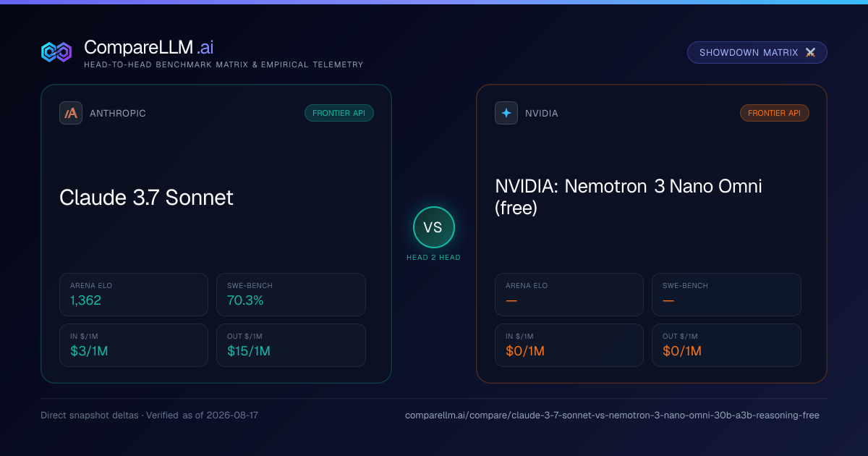Open the comparellm.ai compare URL in footer
This screenshot has width=868, height=456.
pyautogui.click(x=613, y=415)
